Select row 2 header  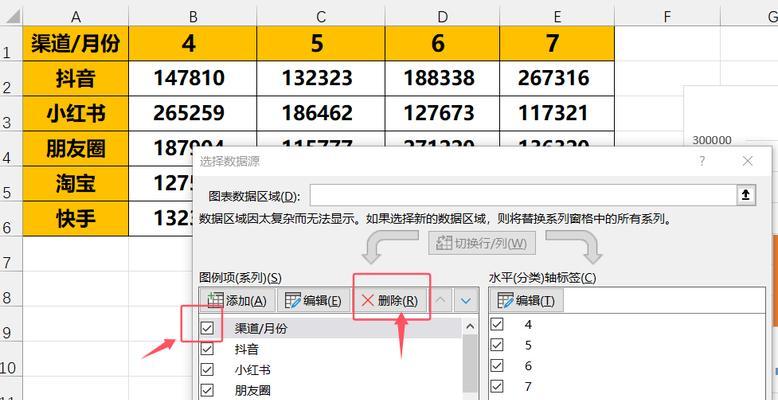[11, 79]
